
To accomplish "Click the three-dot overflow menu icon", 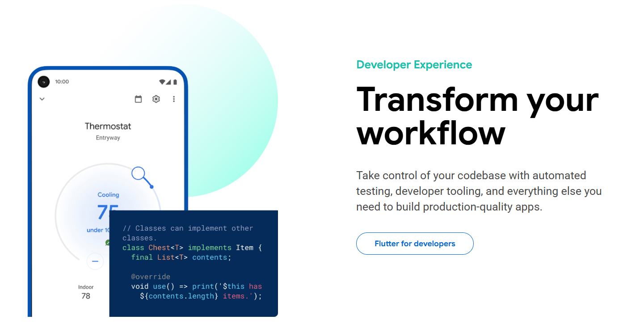I will pyautogui.click(x=174, y=99).
